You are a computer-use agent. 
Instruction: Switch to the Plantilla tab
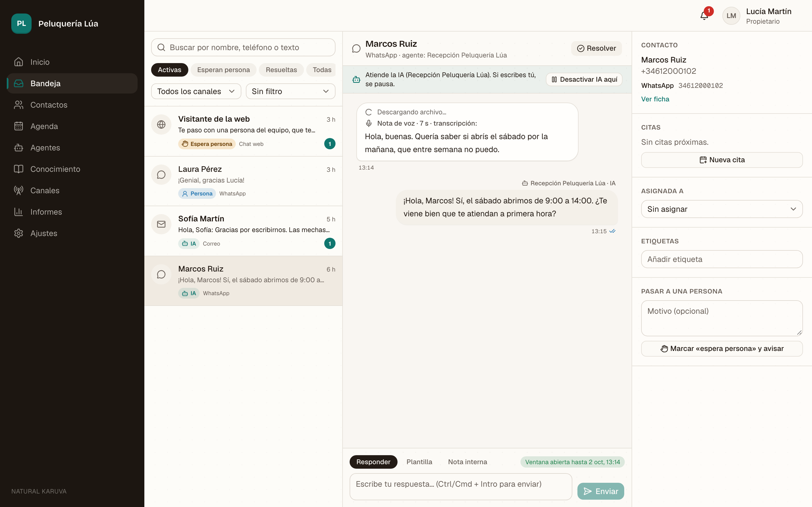(419, 462)
